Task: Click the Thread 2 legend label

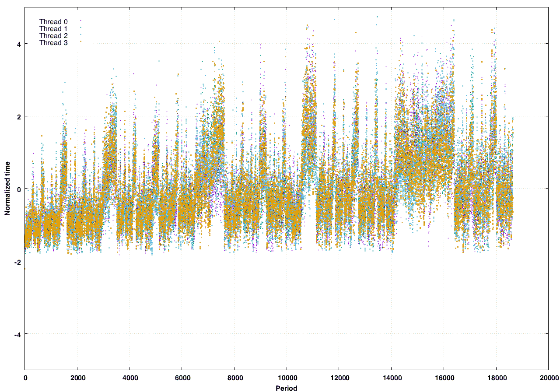Action: (53, 36)
